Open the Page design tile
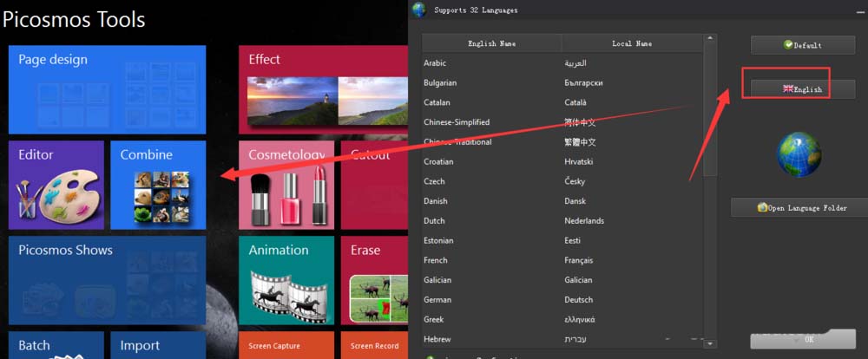 coord(107,89)
